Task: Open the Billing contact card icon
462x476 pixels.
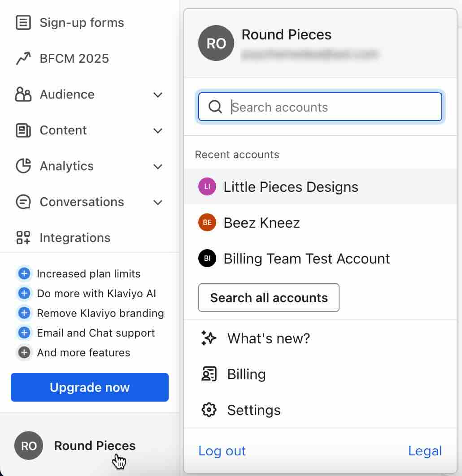Action: click(209, 374)
